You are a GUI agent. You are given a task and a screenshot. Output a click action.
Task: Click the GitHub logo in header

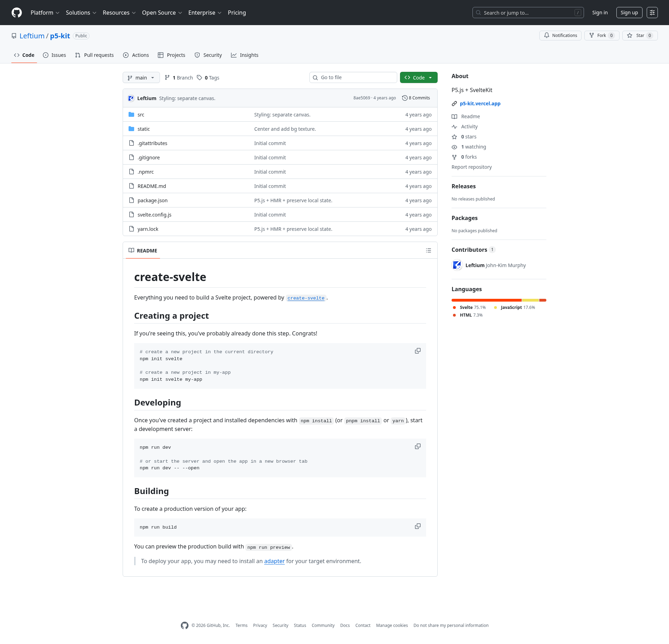[x=17, y=13]
